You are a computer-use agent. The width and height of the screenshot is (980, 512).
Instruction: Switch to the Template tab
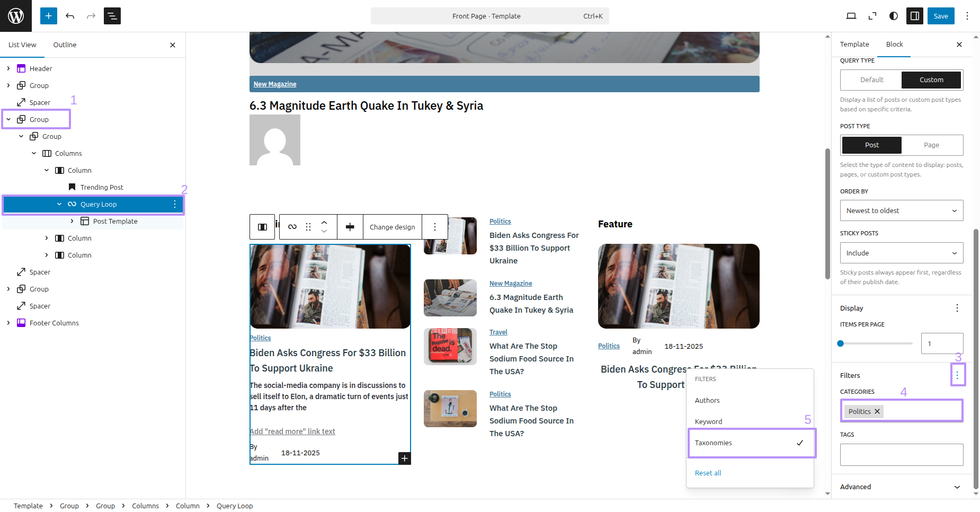coord(854,45)
